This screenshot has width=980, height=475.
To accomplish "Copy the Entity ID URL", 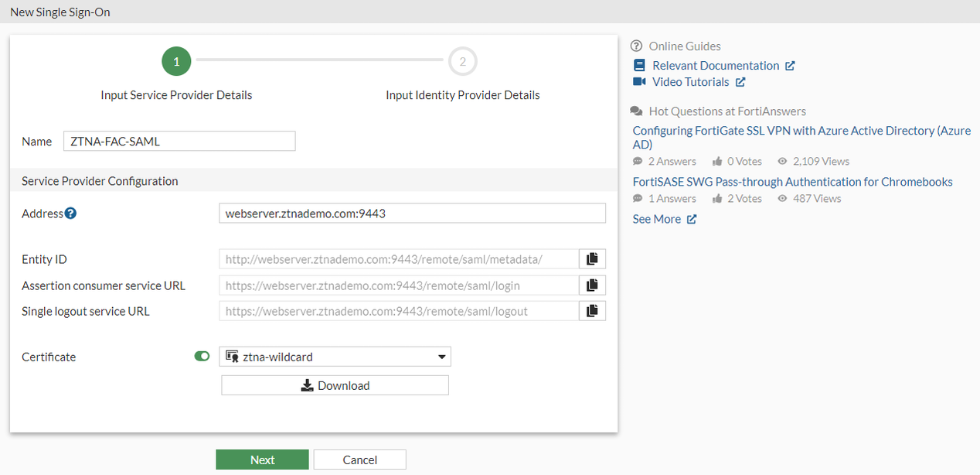I will (x=592, y=259).
